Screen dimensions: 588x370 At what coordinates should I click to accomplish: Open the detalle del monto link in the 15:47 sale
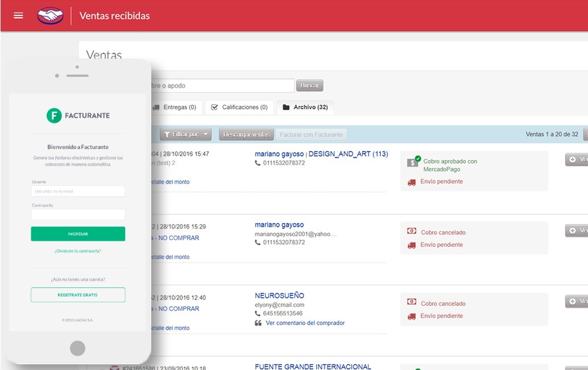(171, 182)
